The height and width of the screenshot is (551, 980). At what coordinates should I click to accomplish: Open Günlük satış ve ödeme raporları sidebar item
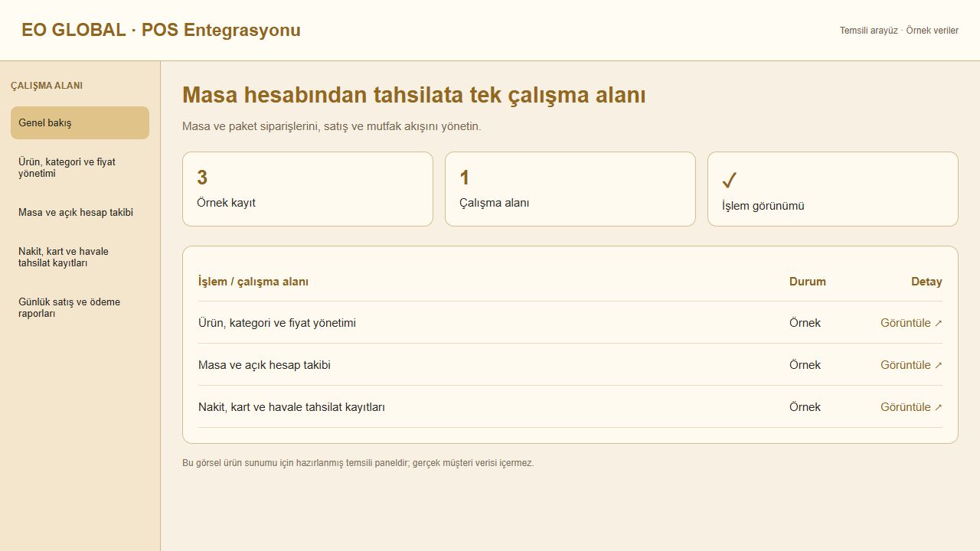coord(80,308)
